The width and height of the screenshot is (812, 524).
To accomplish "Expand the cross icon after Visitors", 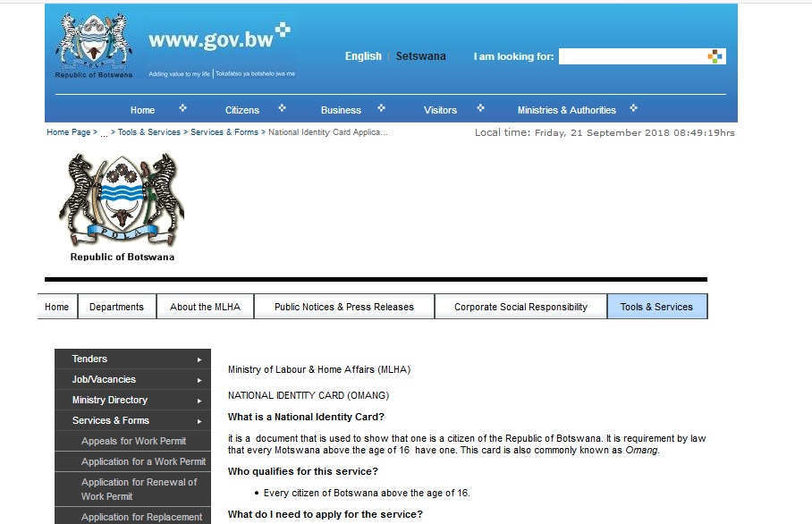I will (x=480, y=108).
